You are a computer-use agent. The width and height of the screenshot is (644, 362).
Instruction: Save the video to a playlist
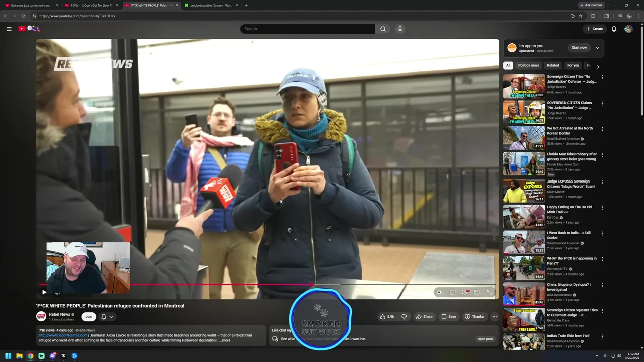click(449, 317)
